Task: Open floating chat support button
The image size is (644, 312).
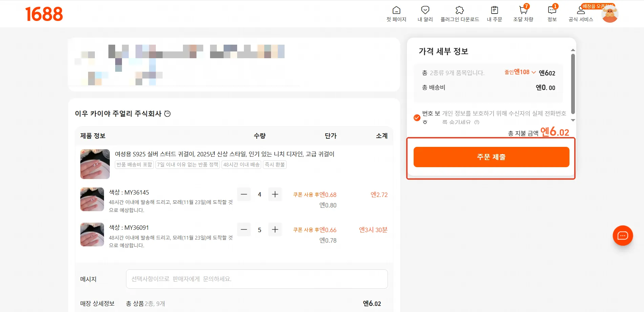Action: click(x=623, y=236)
